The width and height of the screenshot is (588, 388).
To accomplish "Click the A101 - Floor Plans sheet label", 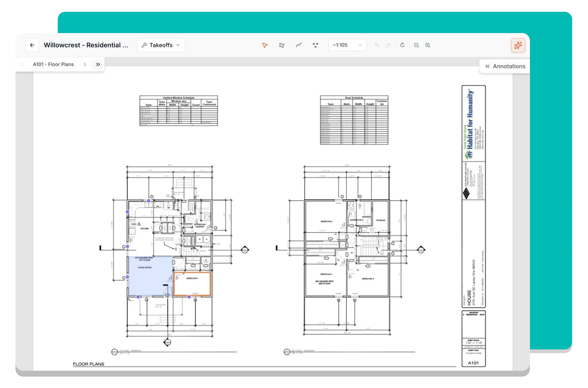I will tap(53, 64).
